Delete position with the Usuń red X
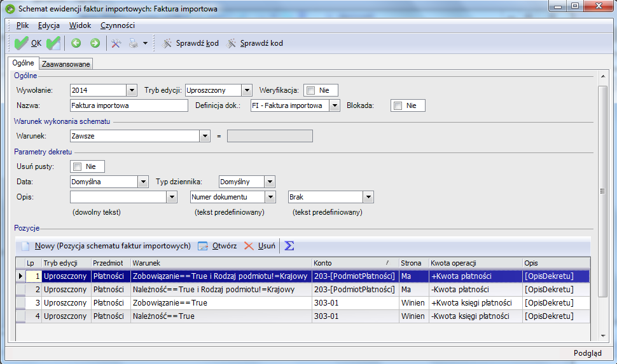 point(260,246)
